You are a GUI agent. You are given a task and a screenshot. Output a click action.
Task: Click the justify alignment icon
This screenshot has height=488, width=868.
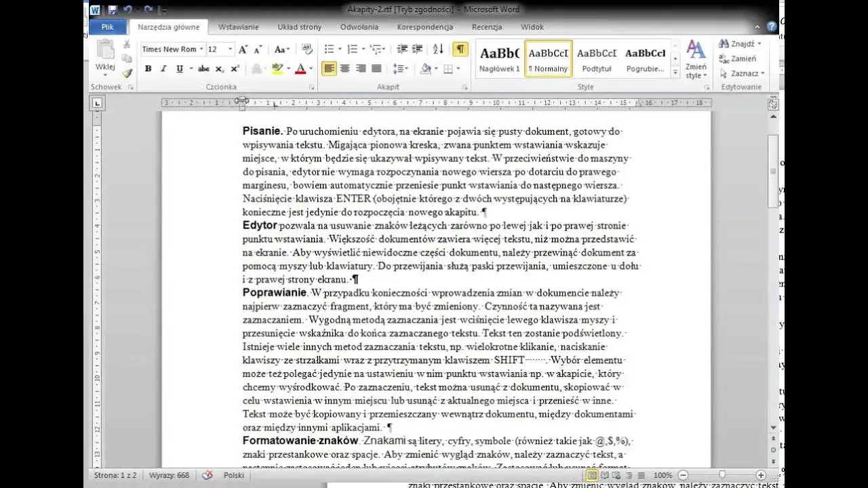click(377, 68)
